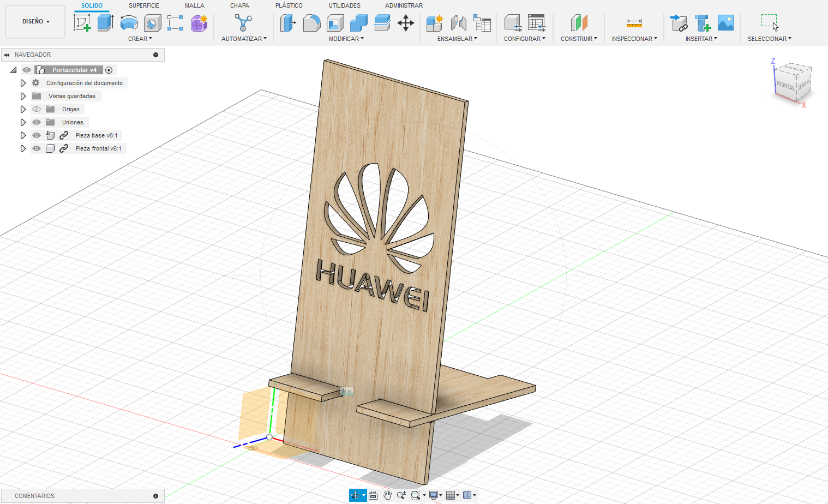Open the INSPECCIONAR dropdown menu
The width and height of the screenshot is (828, 504).
click(x=634, y=39)
